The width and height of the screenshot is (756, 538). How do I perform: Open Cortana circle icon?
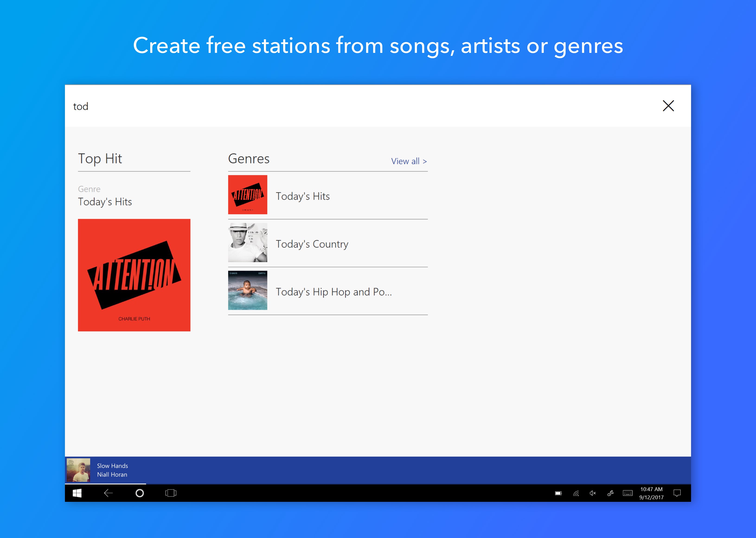140,493
